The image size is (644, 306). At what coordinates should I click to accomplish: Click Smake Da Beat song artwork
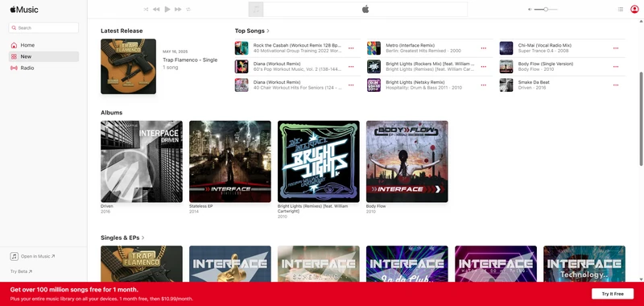click(x=506, y=85)
